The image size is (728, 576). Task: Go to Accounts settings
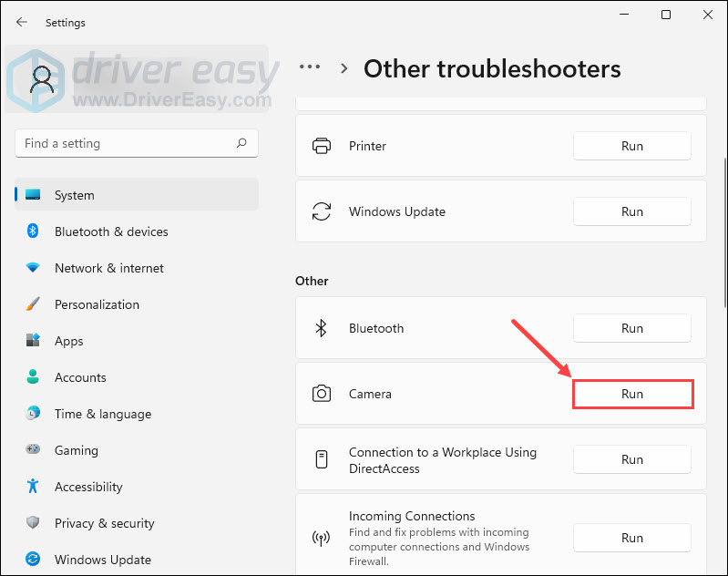tap(80, 377)
